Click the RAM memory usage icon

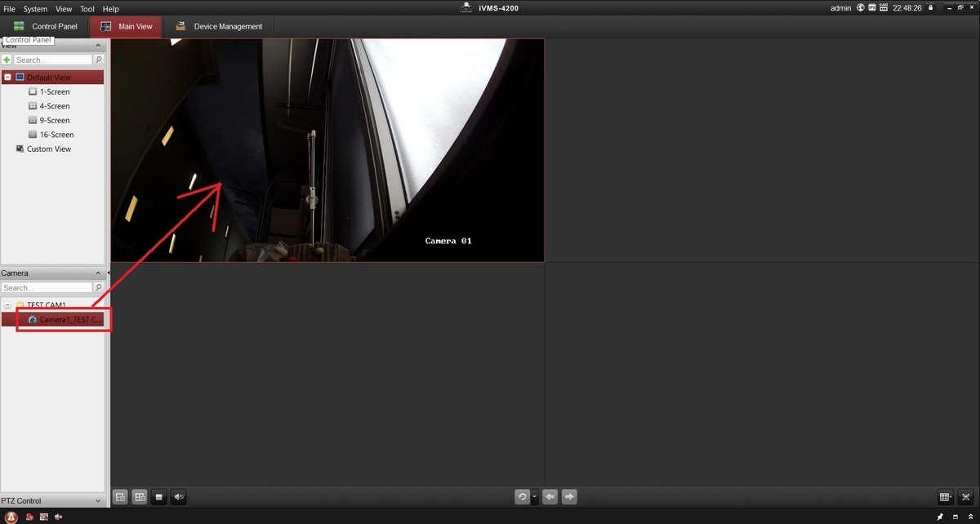point(884,8)
